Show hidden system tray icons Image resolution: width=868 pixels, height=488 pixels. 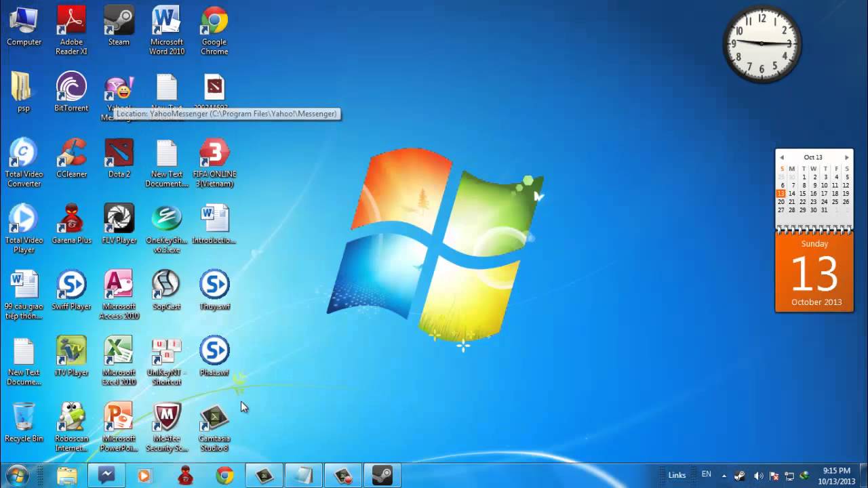(x=724, y=476)
